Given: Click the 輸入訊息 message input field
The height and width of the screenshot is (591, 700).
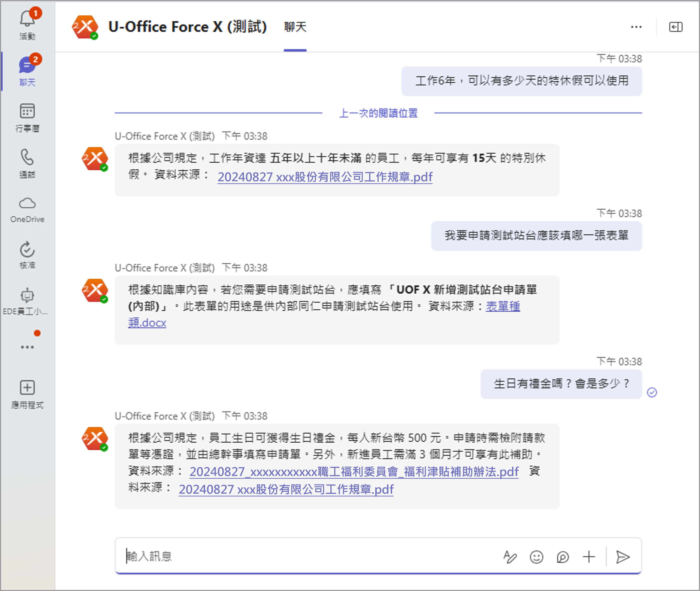Looking at the screenshot, I should click(308, 556).
